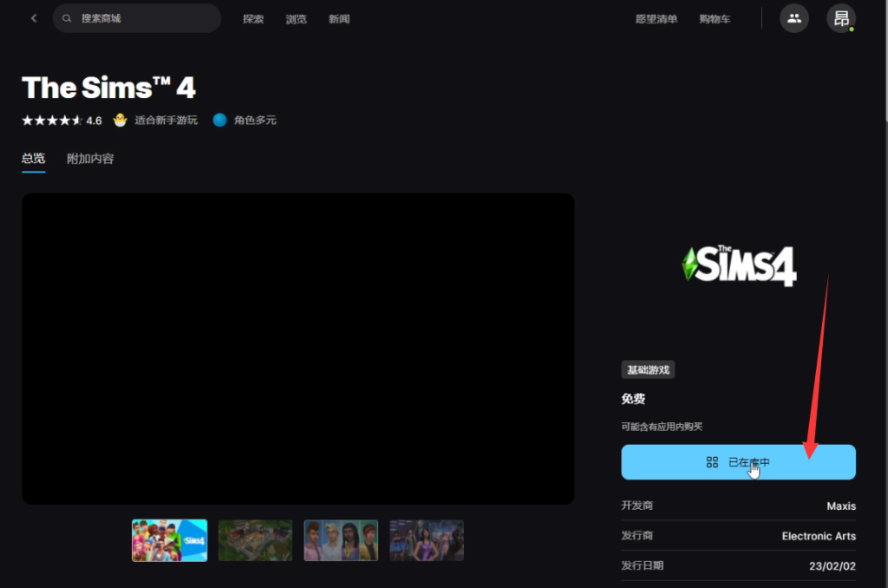The image size is (888, 588).
Task: Click the search magnifier icon
Action: [x=68, y=18]
